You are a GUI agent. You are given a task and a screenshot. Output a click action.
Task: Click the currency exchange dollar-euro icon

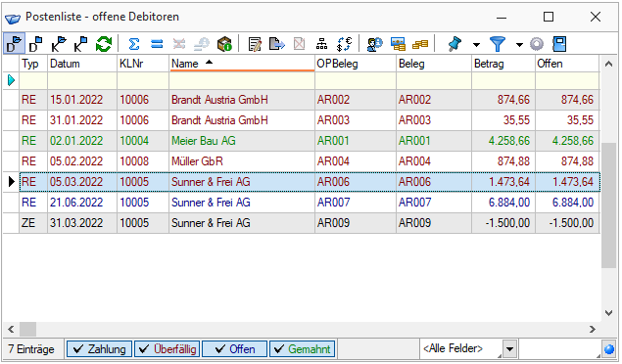tap(344, 44)
